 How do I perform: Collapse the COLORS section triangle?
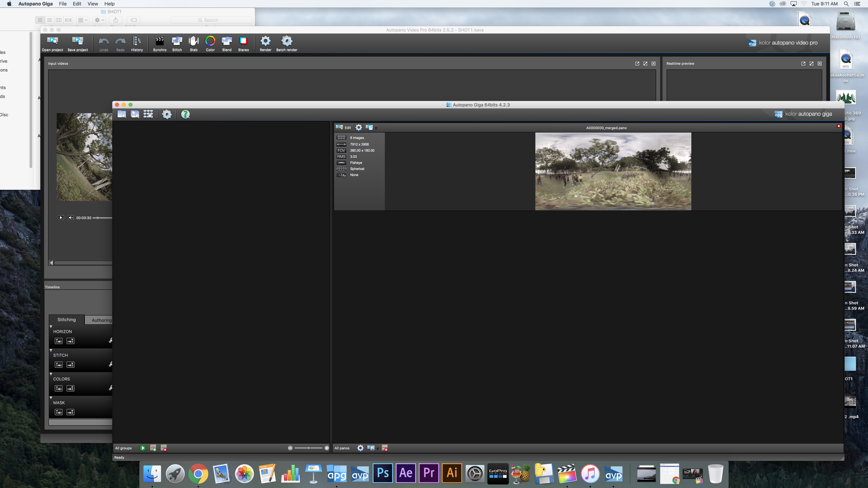coord(51,374)
